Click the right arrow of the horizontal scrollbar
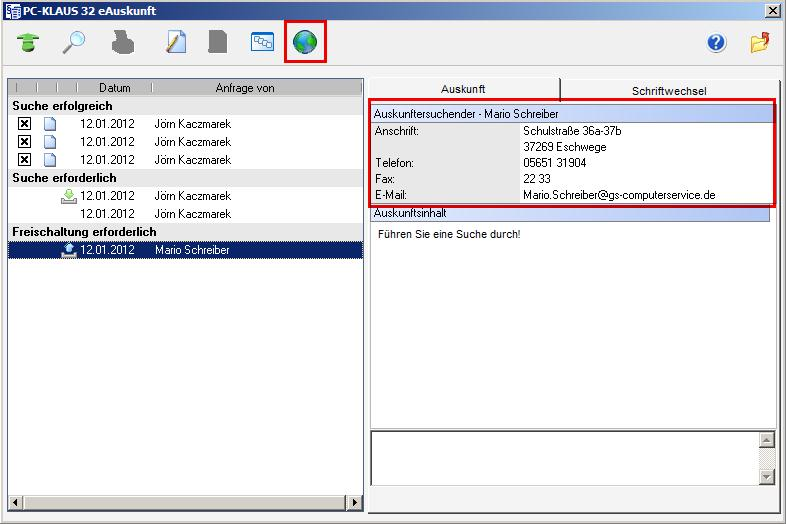 pyautogui.click(x=354, y=501)
